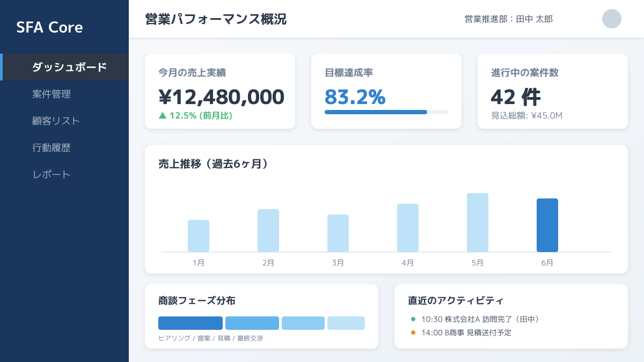
Task: Click the 1月 bar in sales chart
Action: (x=198, y=236)
